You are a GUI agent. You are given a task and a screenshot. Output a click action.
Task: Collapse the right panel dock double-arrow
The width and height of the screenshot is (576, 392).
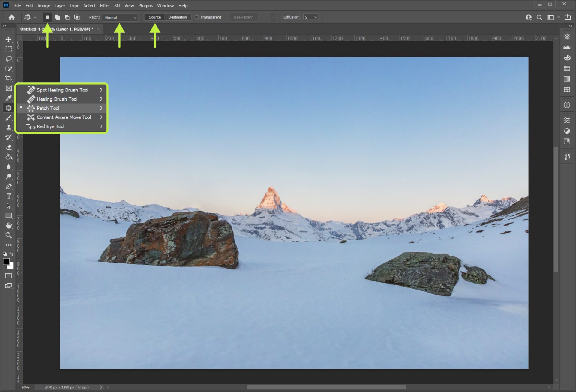571,26
